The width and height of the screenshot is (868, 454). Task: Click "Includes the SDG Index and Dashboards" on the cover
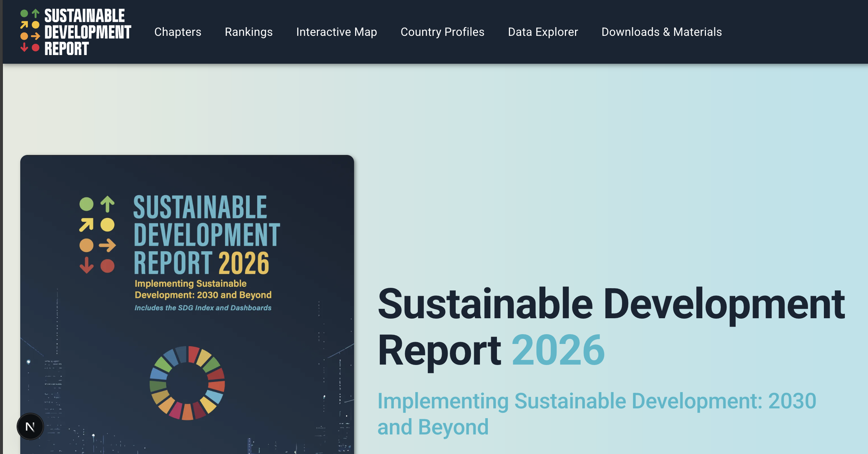click(x=203, y=308)
